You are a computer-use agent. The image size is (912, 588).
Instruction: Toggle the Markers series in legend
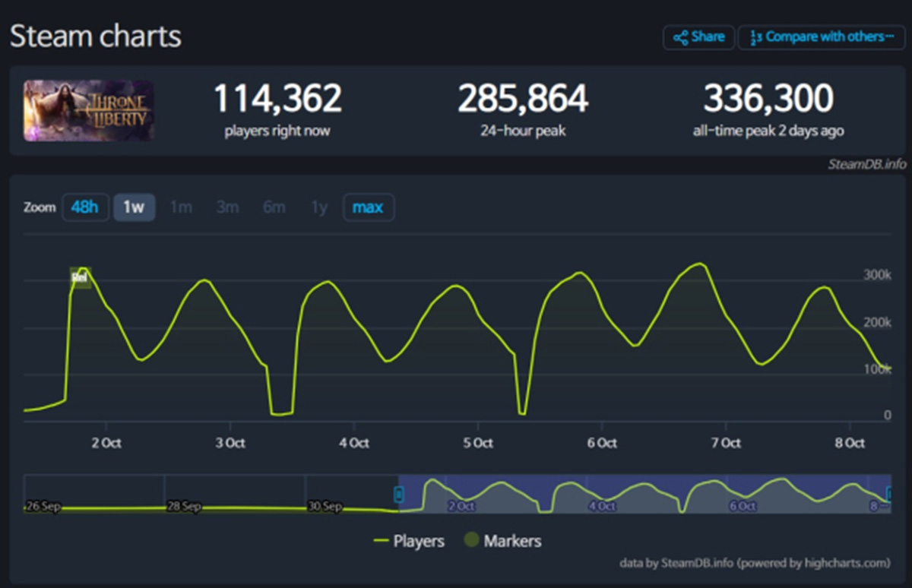pos(503,541)
